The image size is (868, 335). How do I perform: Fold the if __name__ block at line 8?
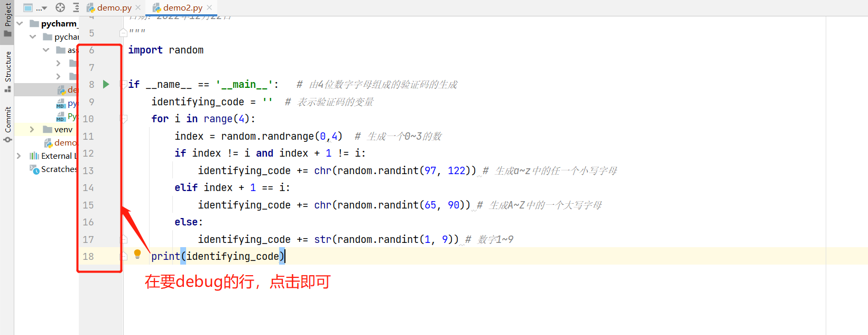click(125, 84)
